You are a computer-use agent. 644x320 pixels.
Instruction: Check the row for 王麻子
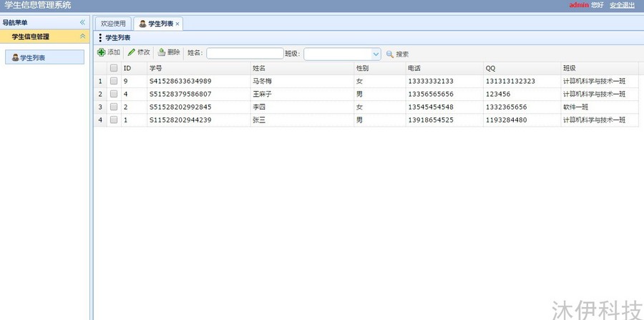pos(114,94)
